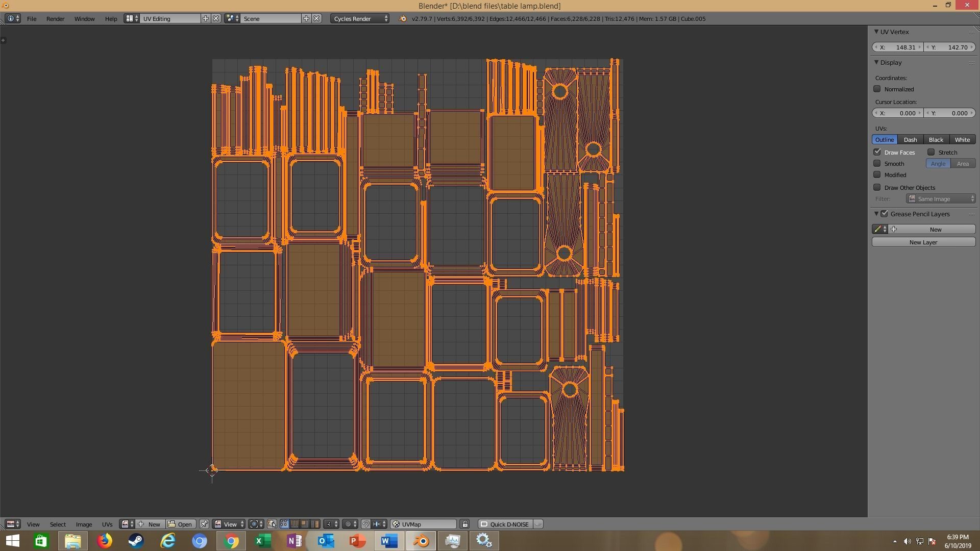
Task: Open Blender from Windows taskbar
Action: click(421, 540)
